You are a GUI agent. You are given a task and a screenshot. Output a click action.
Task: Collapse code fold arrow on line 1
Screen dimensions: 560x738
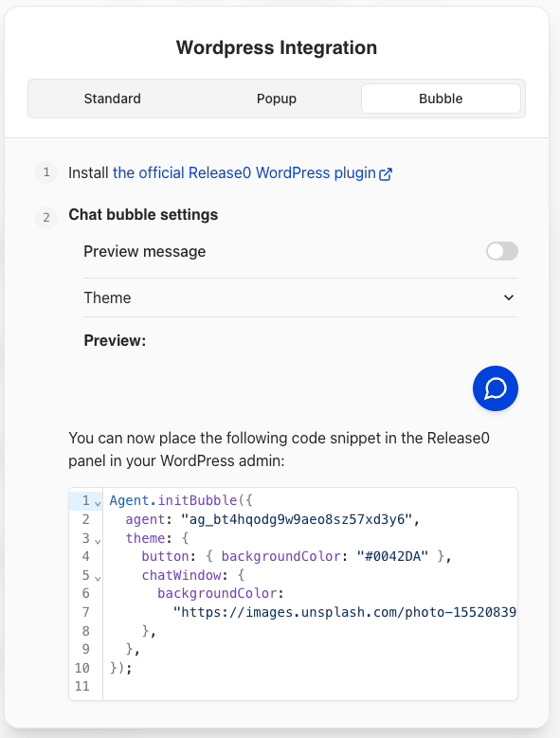[98, 503]
